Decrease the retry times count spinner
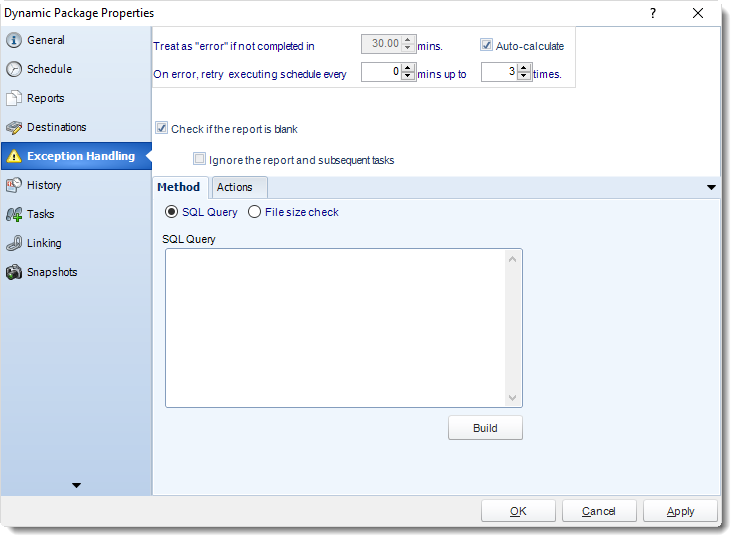 tap(524, 76)
